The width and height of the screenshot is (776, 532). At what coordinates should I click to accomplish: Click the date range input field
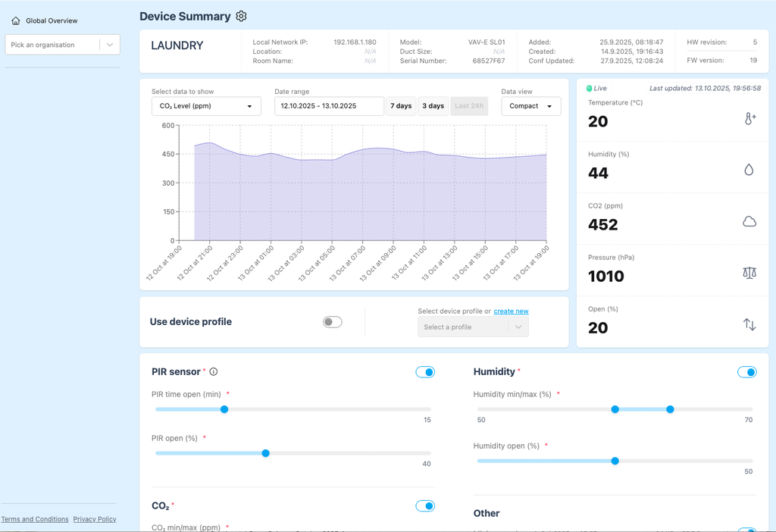point(329,106)
